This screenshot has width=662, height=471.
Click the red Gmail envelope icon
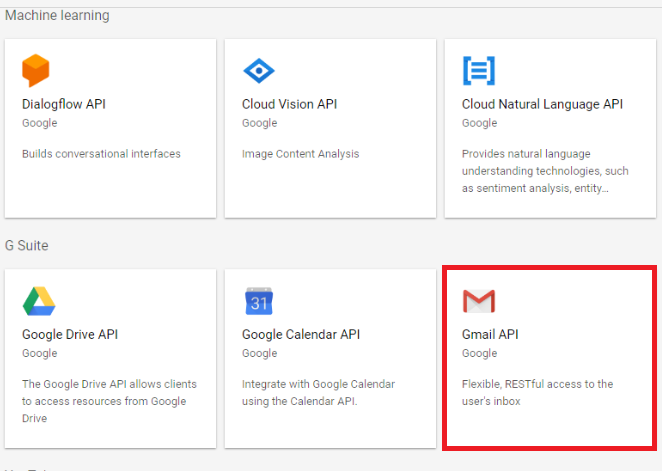pos(479,301)
